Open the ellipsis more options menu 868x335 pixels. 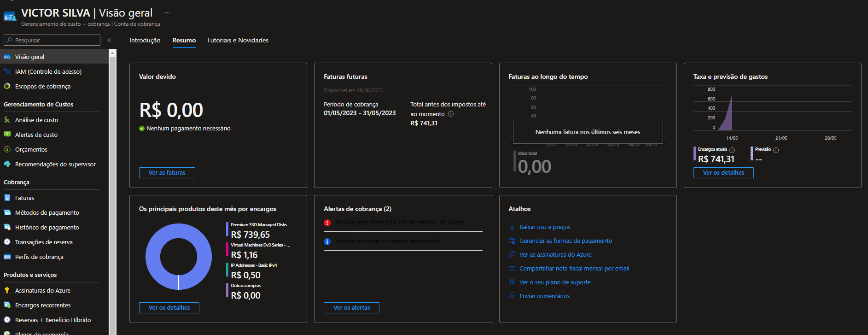[168, 13]
